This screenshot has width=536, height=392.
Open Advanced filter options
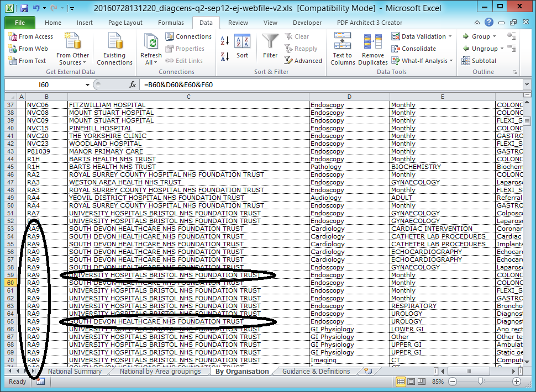(303, 61)
